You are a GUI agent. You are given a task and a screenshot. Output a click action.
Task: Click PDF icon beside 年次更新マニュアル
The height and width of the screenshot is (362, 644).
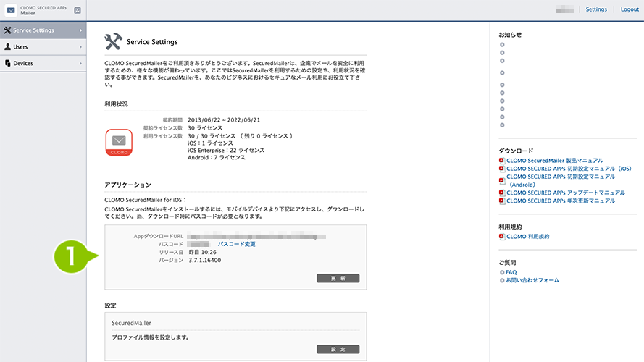(501, 201)
